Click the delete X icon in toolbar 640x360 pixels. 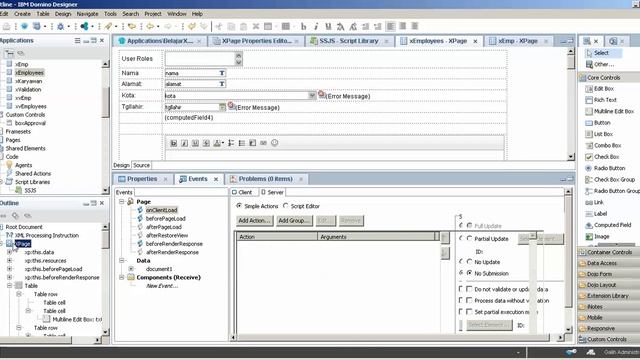tap(256, 27)
